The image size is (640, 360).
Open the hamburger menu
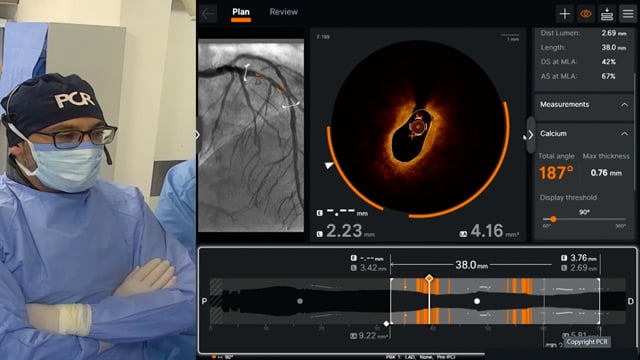point(628,14)
